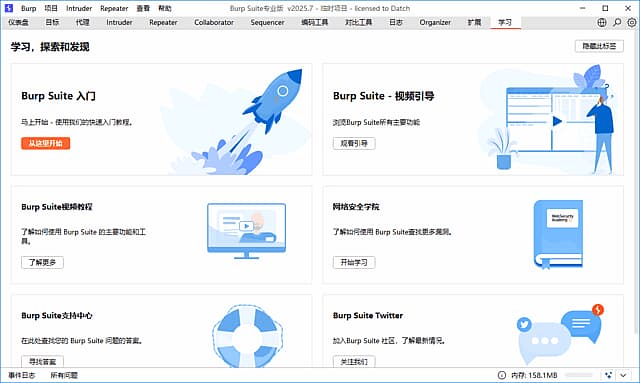Open the 查看 menu
The width and height of the screenshot is (640, 383).
tap(143, 8)
